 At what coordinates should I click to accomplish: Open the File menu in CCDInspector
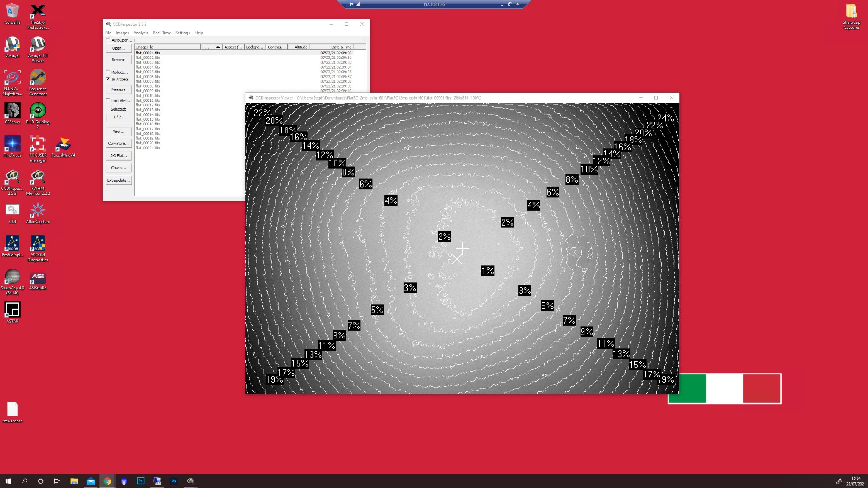[108, 33]
